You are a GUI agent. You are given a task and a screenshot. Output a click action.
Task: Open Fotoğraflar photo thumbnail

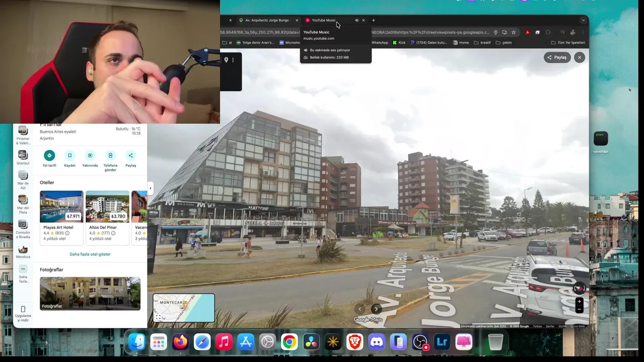tap(90, 293)
